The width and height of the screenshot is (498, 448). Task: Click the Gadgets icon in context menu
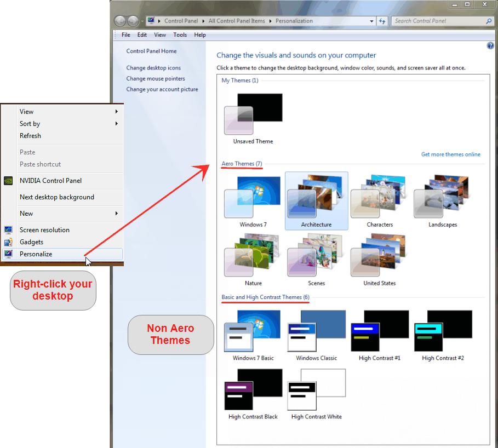pos(8,242)
